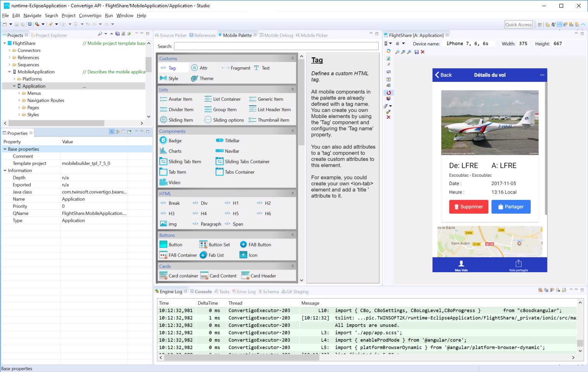Go Back in the phone preview

[x=444, y=75]
